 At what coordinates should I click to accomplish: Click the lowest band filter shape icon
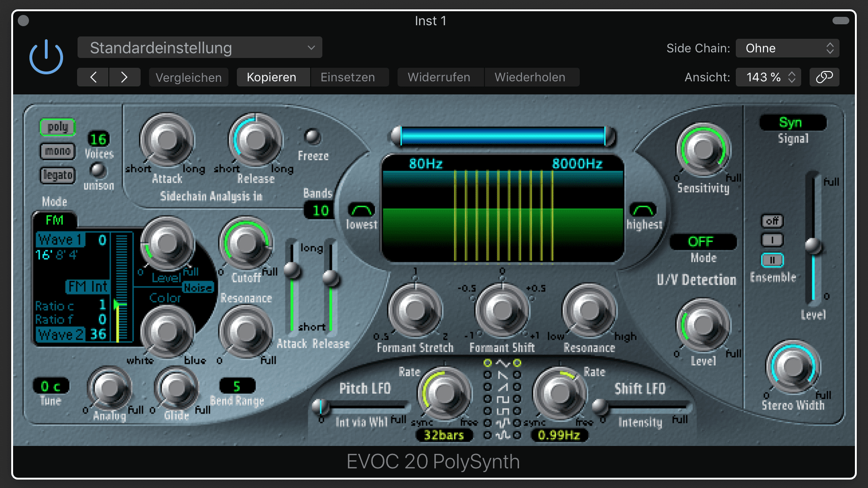click(x=361, y=210)
